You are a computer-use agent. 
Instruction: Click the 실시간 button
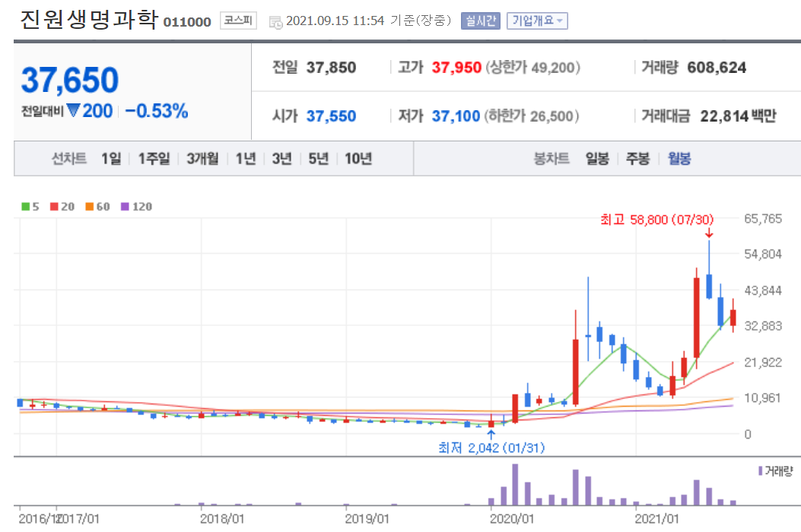tap(480, 21)
